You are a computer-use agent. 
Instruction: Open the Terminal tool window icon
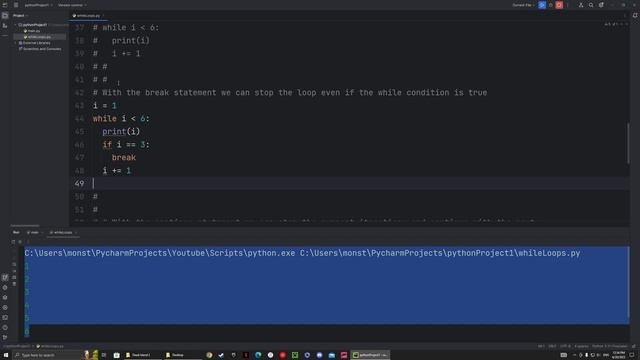5,318
